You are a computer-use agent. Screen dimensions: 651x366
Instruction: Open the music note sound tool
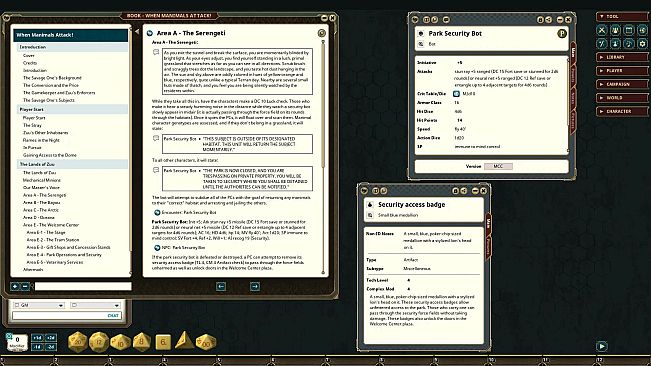[629, 43]
